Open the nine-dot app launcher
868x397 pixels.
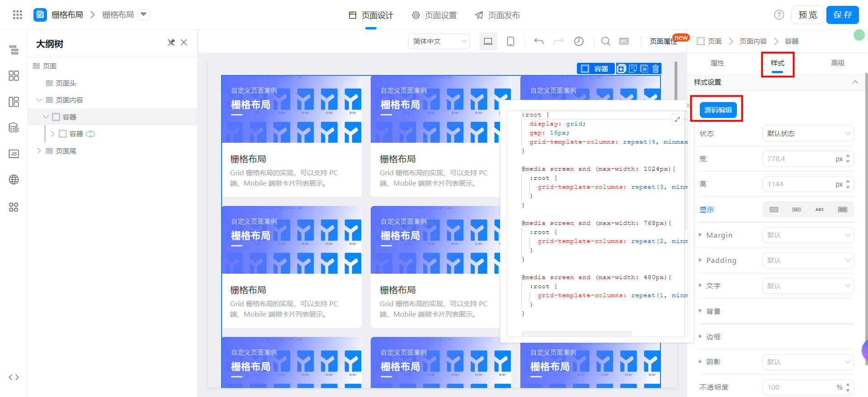tap(18, 15)
